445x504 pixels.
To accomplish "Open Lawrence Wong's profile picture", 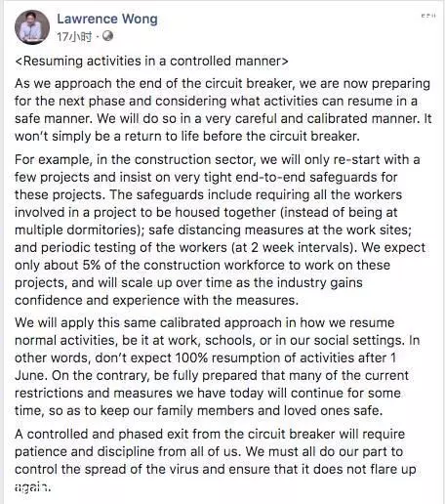I will [x=32, y=27].
